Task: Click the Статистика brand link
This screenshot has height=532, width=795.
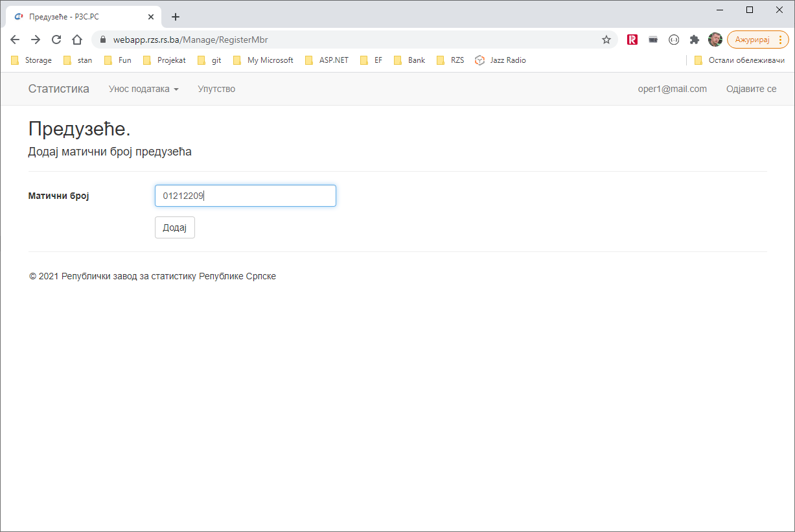Action: pos(59,89)
